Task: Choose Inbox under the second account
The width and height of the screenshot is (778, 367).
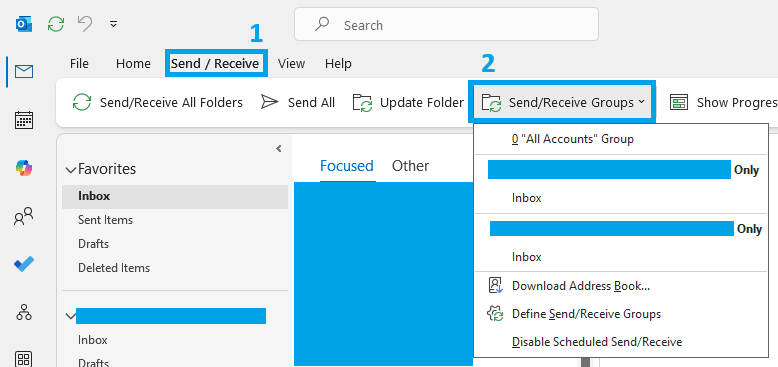Action: click(x=621, y=257)
